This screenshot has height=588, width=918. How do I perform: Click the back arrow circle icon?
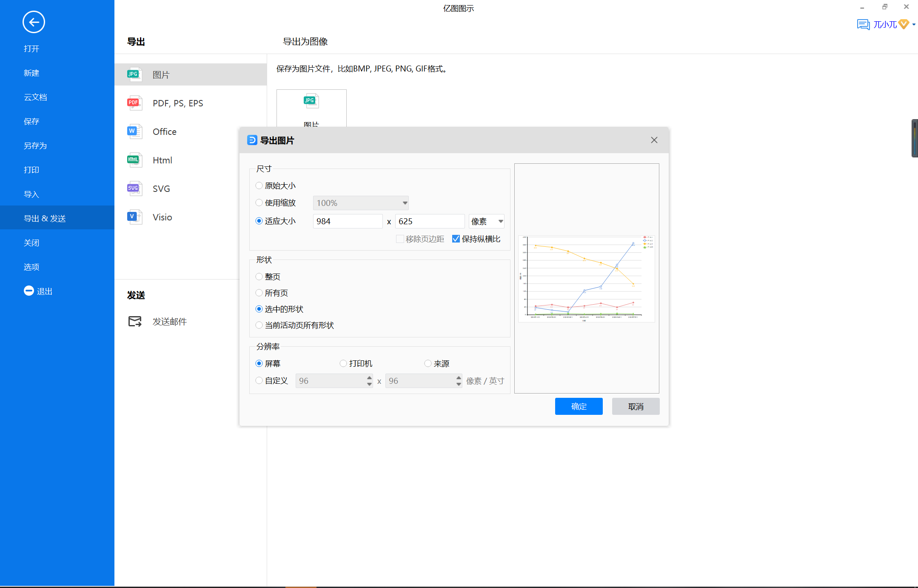(34, 22)
